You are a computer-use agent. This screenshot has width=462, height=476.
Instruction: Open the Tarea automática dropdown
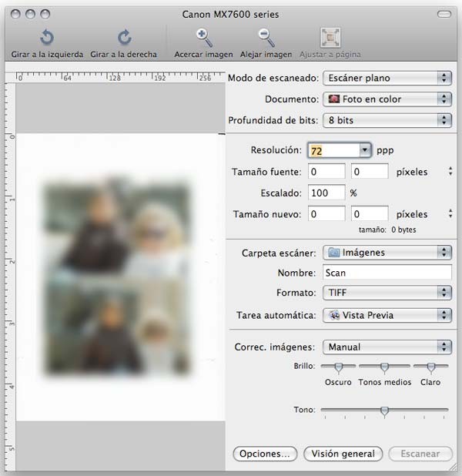coord(387,315)
